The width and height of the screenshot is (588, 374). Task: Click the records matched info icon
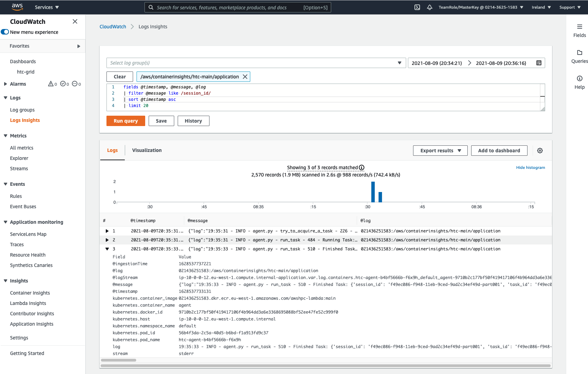pyautogui.click(x=362, y=167)
